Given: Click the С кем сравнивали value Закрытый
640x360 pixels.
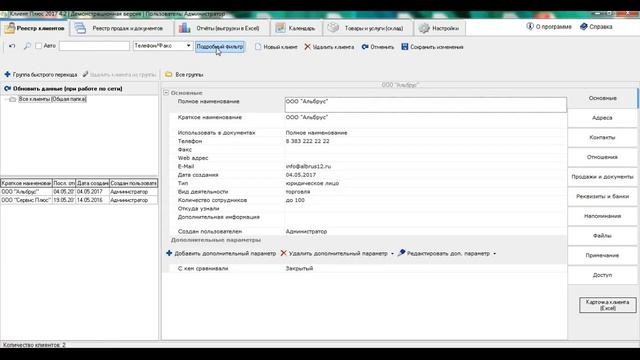Looking at the screenshot, I should 299,268.
